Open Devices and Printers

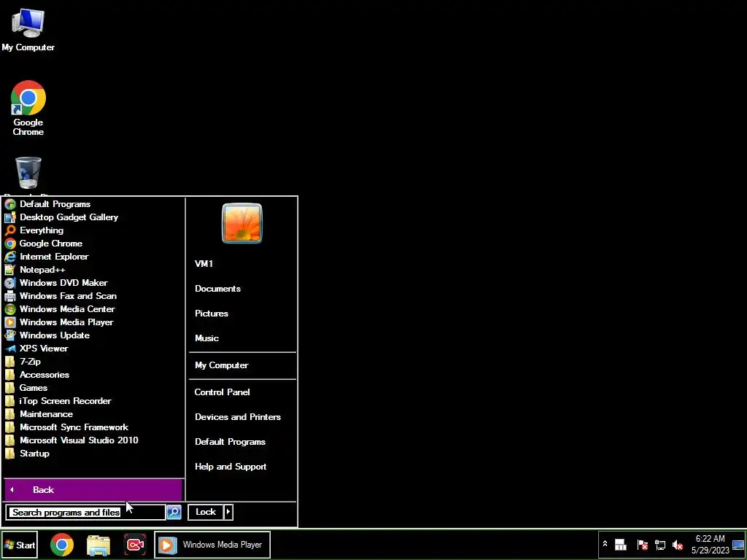pos(242,417)
